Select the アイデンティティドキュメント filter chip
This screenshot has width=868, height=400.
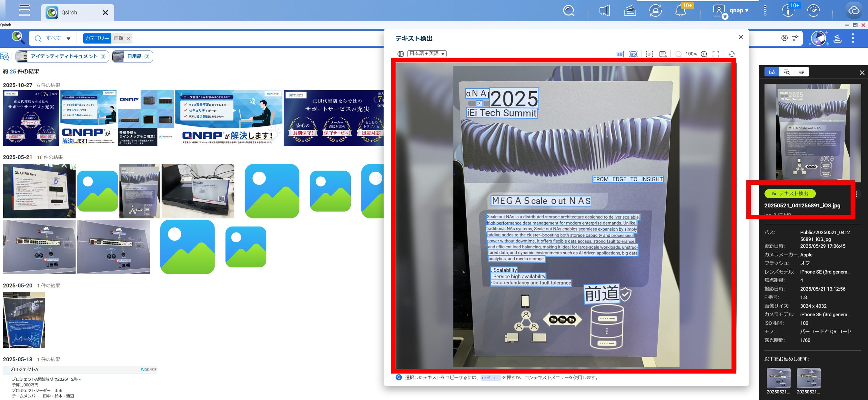(x=62, y=56)
